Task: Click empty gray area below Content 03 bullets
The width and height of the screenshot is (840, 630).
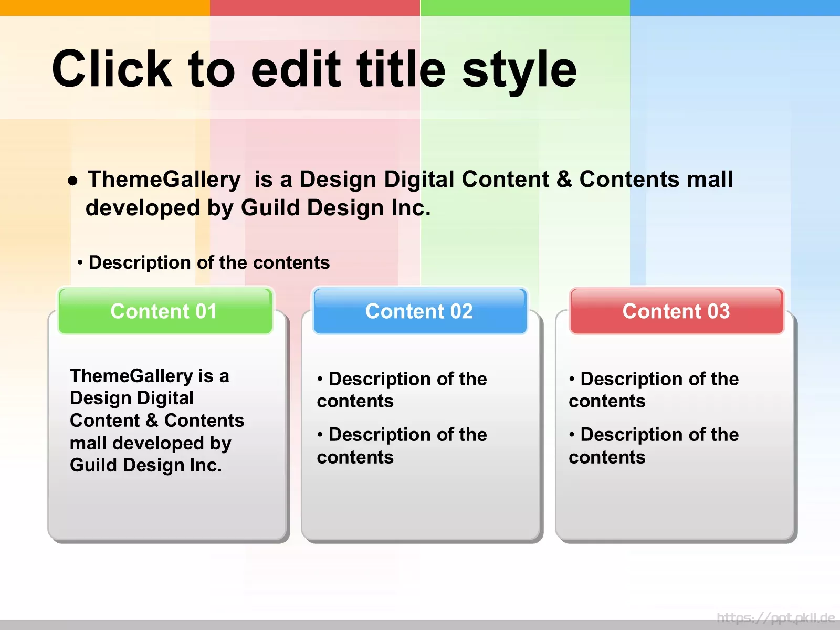Action: coord(675,504)
